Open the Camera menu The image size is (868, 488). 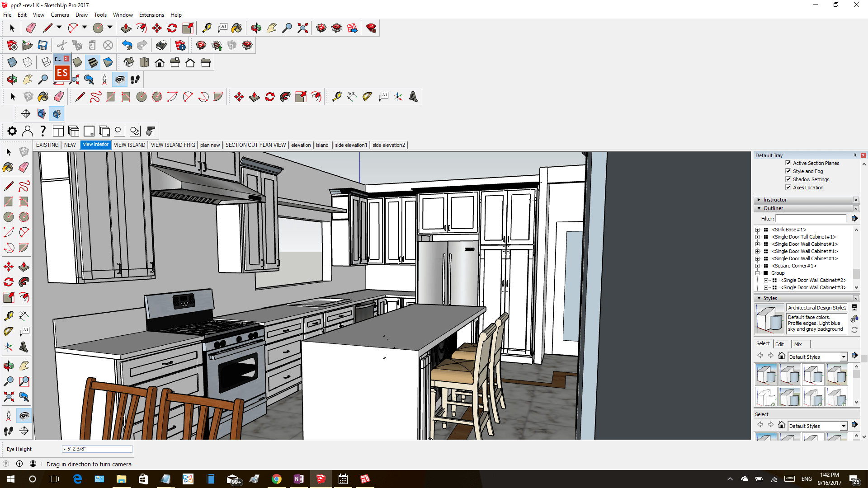pyautogui.click(x=60, y=14)
